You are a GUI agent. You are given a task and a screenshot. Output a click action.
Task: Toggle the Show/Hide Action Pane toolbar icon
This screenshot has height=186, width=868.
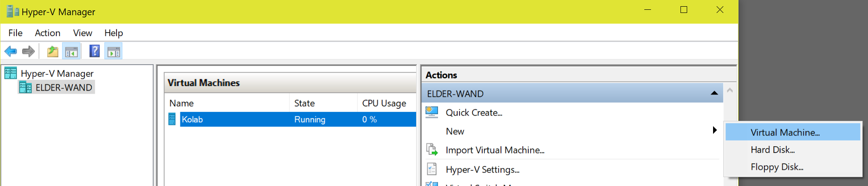pos(113,52)
